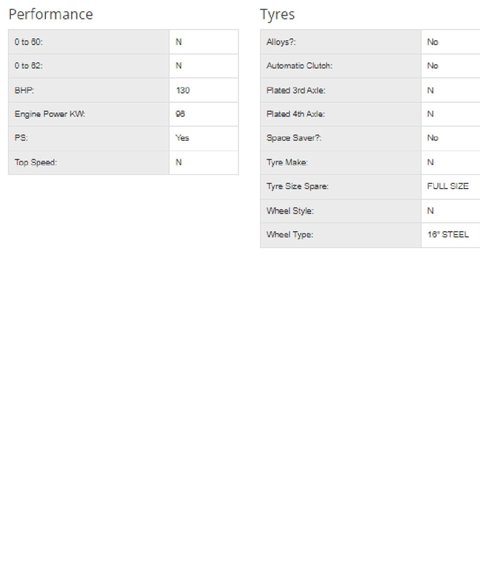Click the Tyres section heading

(x=277, y=15)
